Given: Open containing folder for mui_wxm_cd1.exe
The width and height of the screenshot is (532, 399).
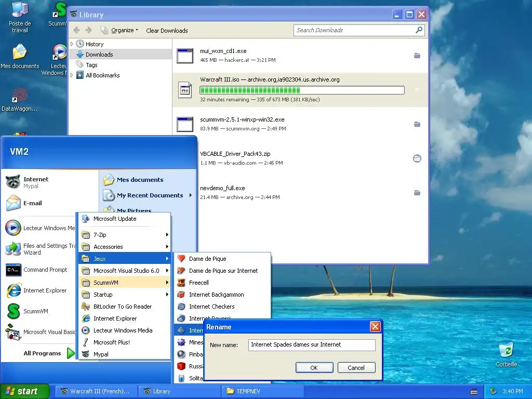Looking at the screenshot, I should point(417,56).
